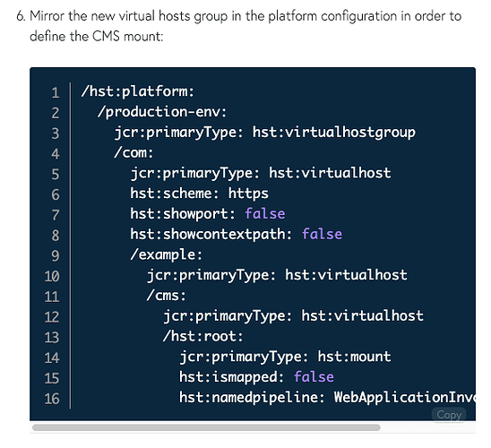491x448 pixels.
Task: Click the false value of hst:ismapped
Action: (314, 377)
